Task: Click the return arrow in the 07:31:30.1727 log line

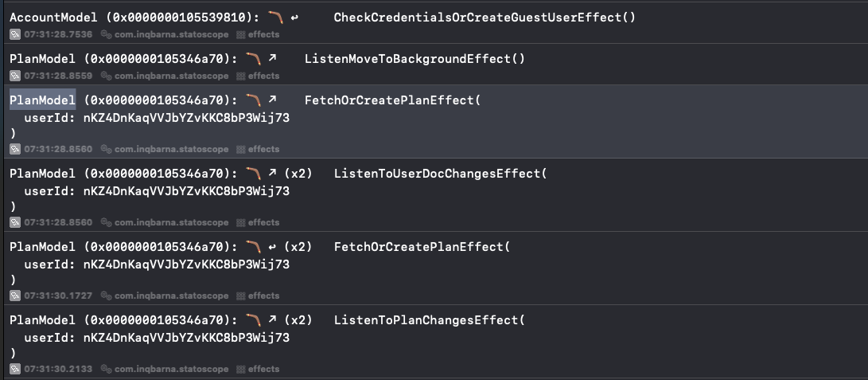Action: pyautogui.click(x=273, y=247)
